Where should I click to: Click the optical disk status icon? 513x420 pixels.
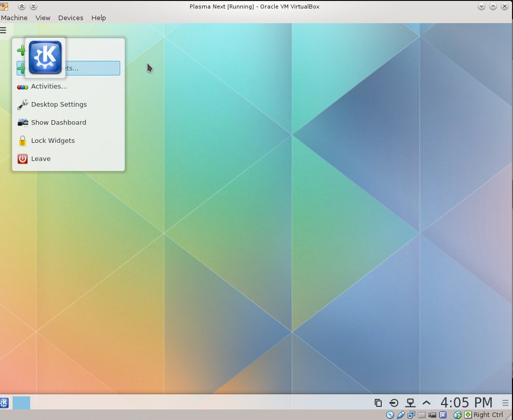point(390,415)
